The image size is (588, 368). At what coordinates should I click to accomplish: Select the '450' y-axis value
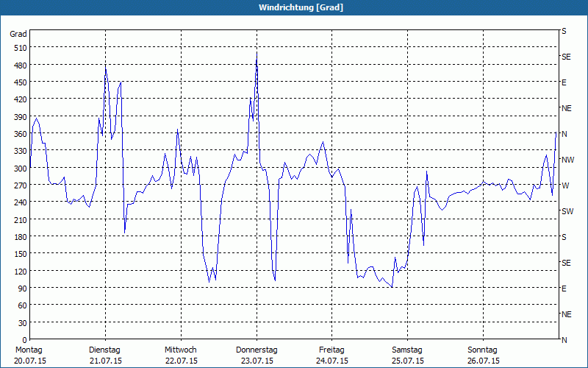(21, 82)
